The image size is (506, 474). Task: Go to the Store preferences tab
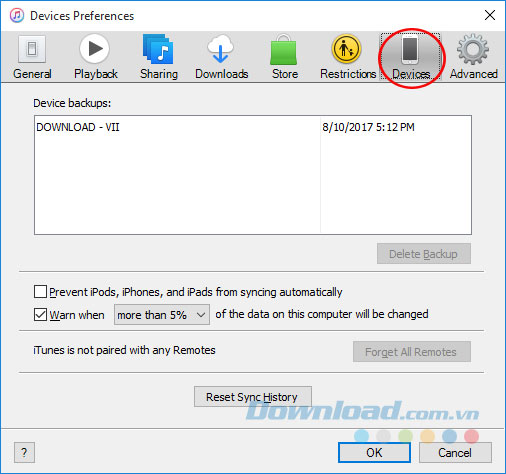click(284, 57)
